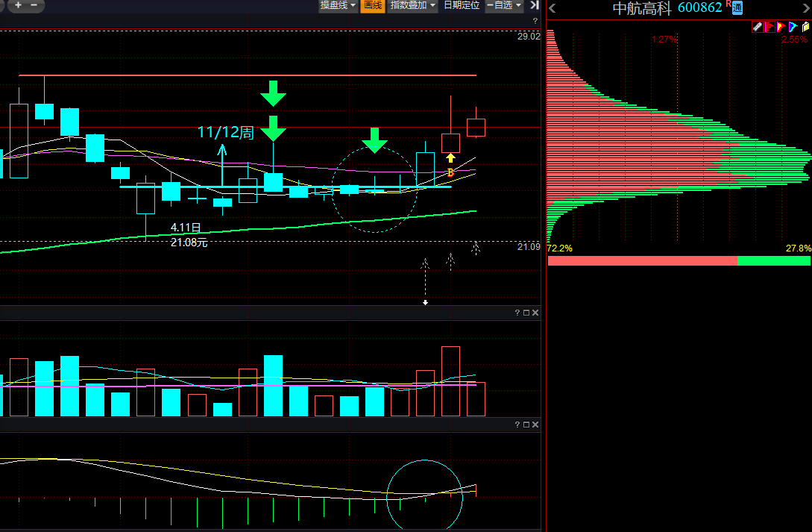Click the 2.55% chip scale label
The width and height of the screenshot is (812, 532).
pyautogui.click(x=794, y=40)
